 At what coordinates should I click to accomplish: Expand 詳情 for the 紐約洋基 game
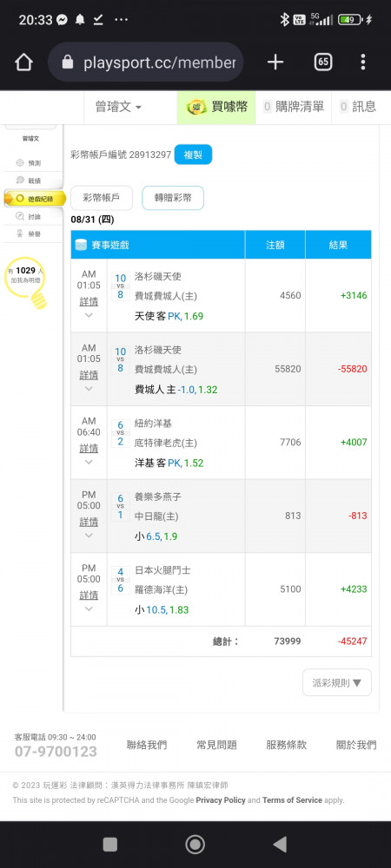[89, 448]
